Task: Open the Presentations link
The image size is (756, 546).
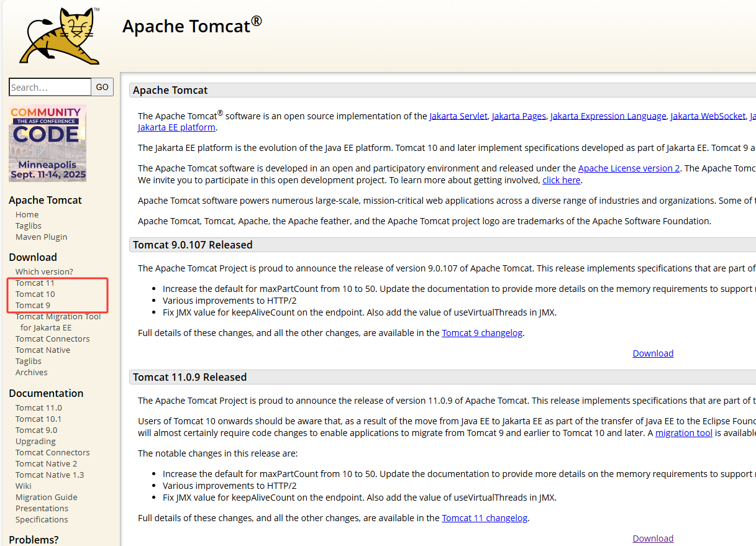Action: pyautogui.click(x=42, y=508)
